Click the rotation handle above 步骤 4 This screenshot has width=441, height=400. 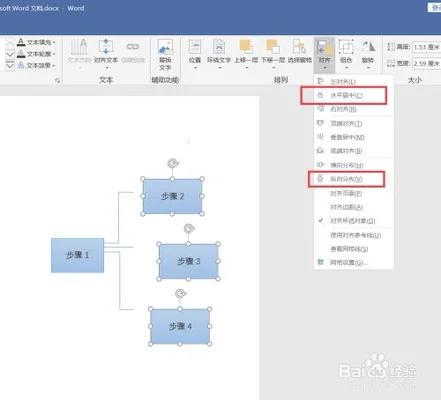point(180,294)
